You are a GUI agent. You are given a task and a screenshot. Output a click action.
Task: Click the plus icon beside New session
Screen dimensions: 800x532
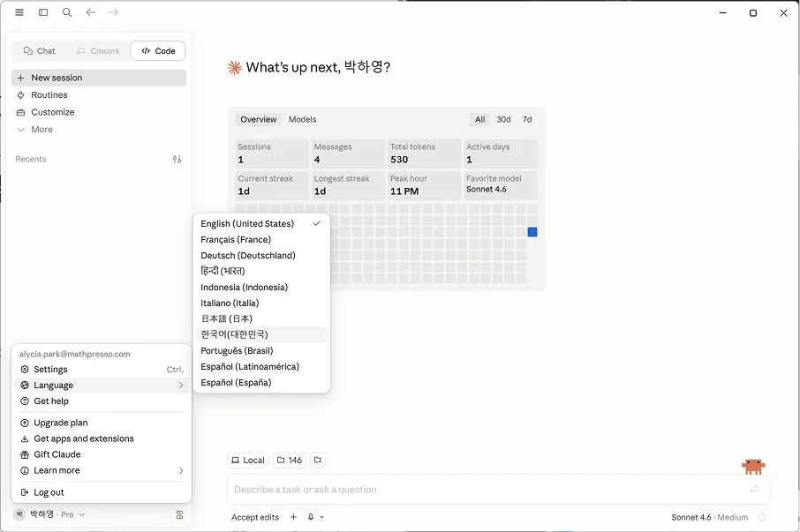21,78
